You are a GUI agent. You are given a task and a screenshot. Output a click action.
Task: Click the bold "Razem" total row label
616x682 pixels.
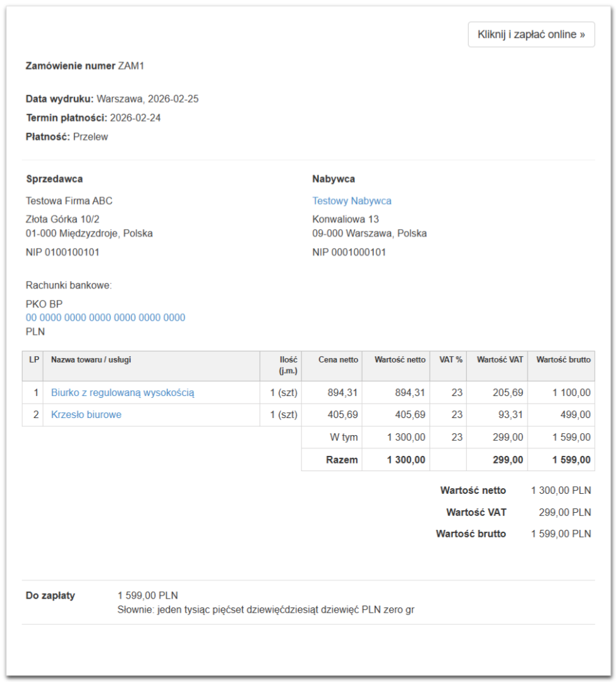[342, 460]
